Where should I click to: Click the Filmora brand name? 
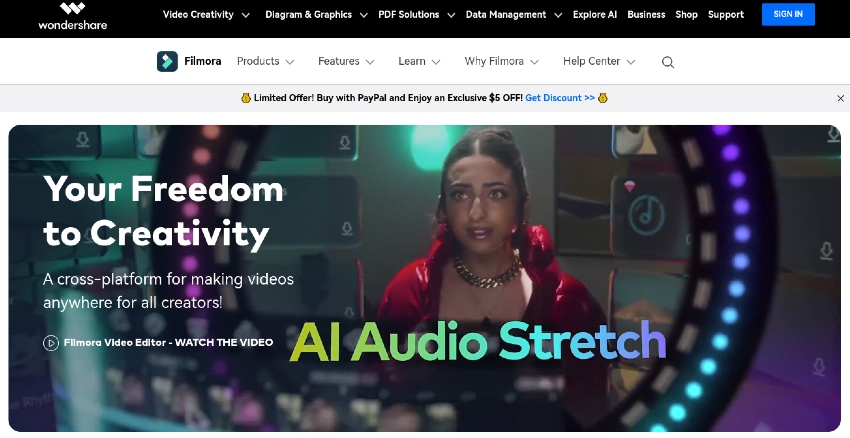click(x=203, y=61)
